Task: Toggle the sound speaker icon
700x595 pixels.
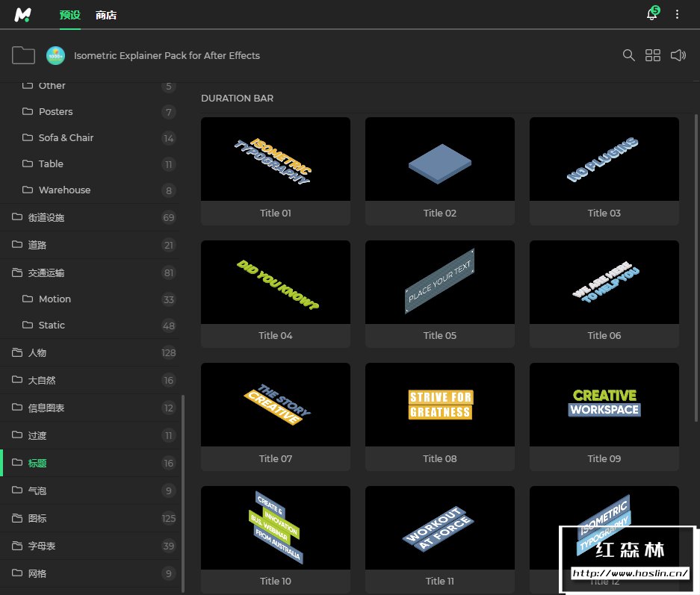Action: pyautogui.click(x=678, y=55)
